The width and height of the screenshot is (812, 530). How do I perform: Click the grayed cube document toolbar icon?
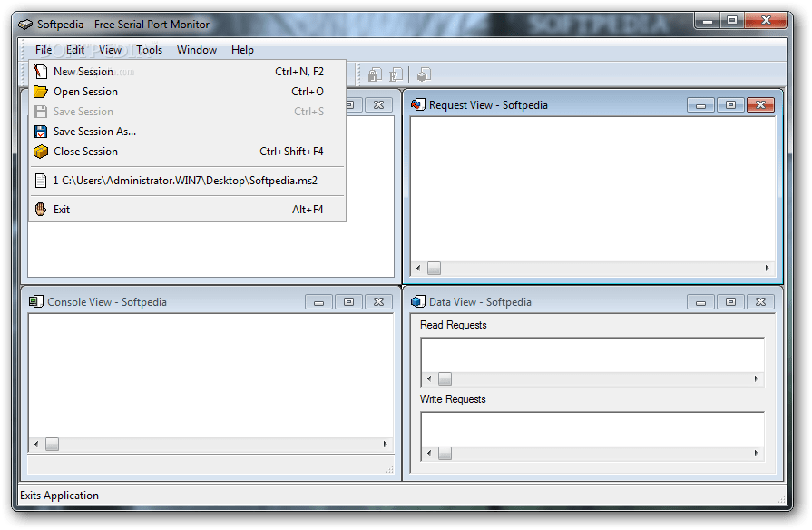pyautogui.click(x=424, y=74)
